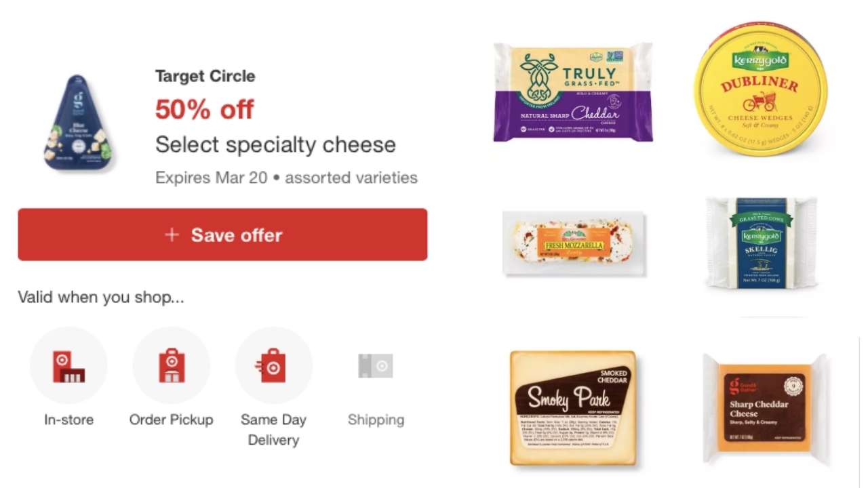Image resolution: width=868 pixels, height=488 pixels.
Task: Click the red pickup bag icon
Action: (x=172, y=365)
